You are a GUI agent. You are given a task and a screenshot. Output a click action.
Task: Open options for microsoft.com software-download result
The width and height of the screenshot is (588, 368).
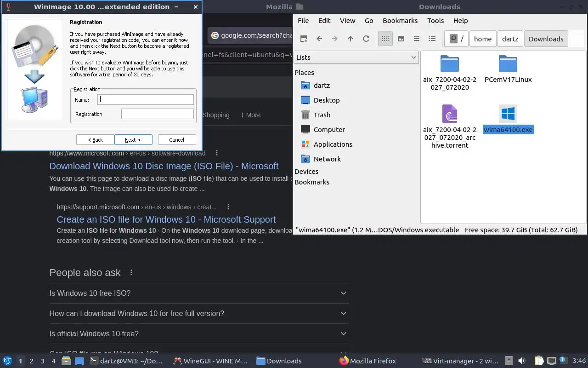point(217,153)
